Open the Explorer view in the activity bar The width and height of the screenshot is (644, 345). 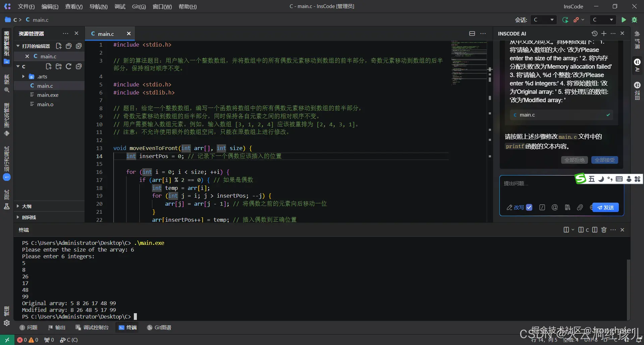[7, 48]
